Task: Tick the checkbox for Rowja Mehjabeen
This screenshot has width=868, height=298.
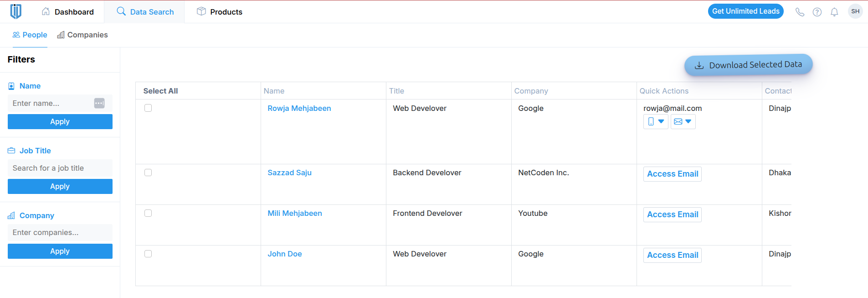Action: pos(148,108)
